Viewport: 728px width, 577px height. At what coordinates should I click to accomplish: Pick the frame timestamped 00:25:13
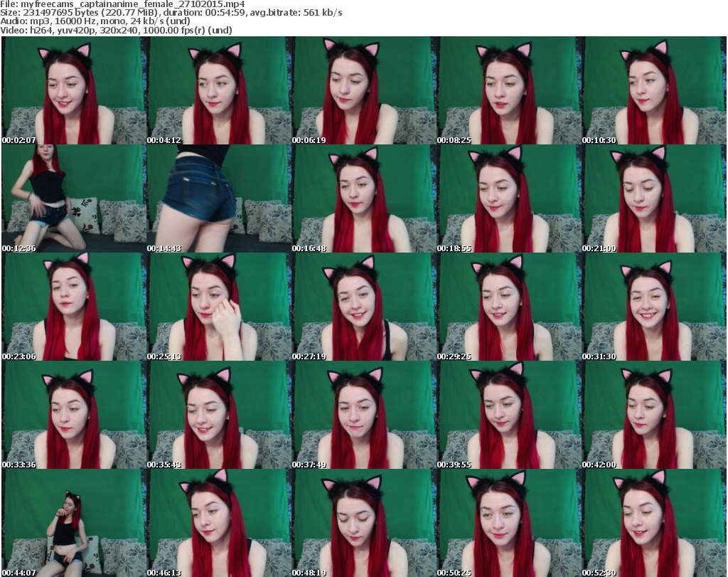219,307
